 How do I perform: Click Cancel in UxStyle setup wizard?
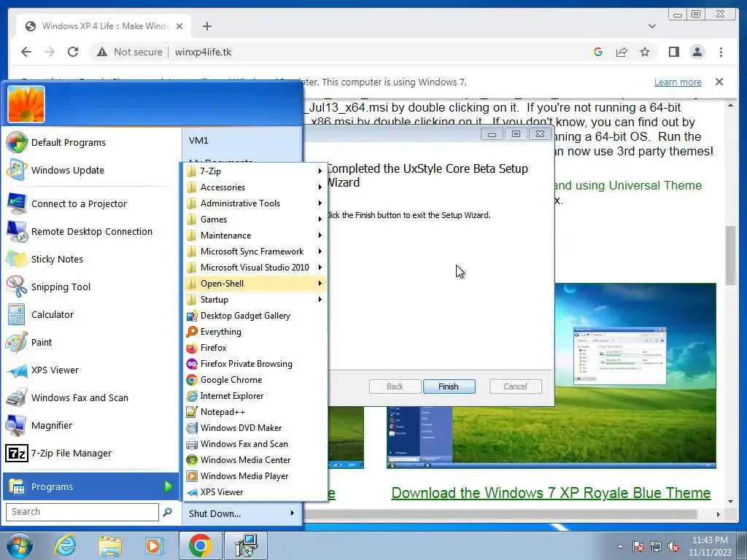click(516, 386)
